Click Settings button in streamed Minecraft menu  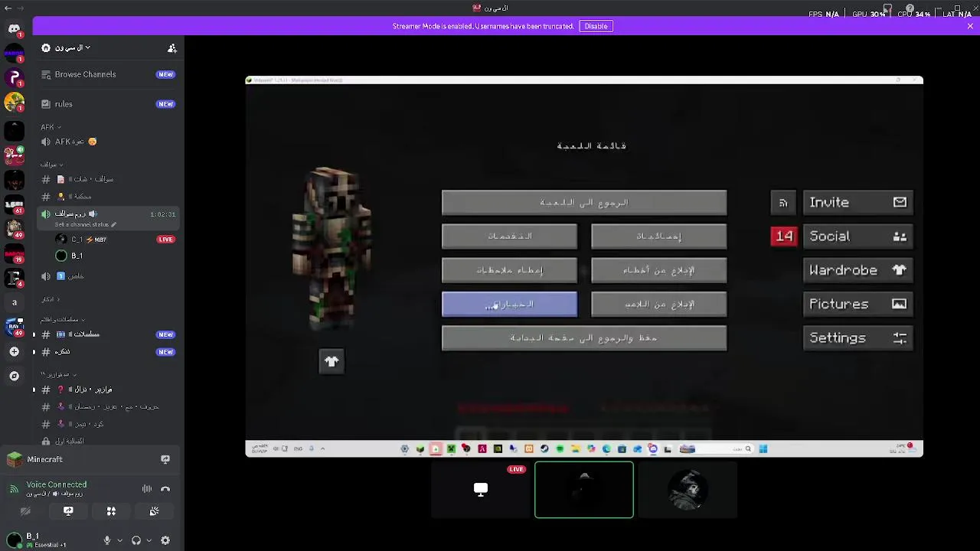(857, 337)
